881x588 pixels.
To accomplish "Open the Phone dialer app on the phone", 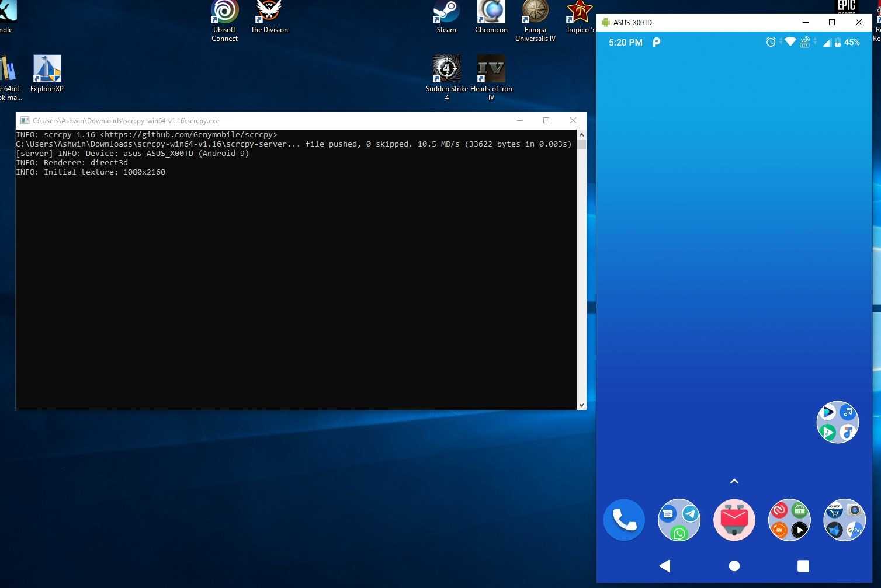I will [x=624, y=520].
